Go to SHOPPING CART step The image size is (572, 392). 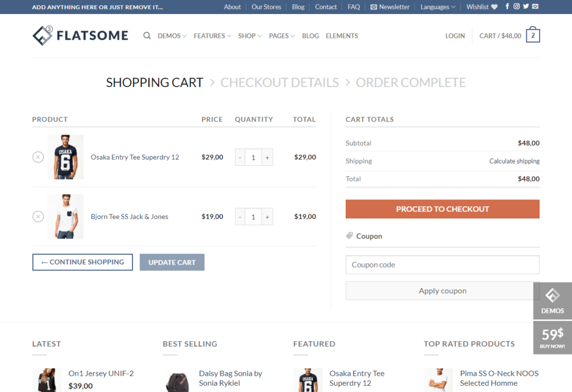click(x=154, y=83)
